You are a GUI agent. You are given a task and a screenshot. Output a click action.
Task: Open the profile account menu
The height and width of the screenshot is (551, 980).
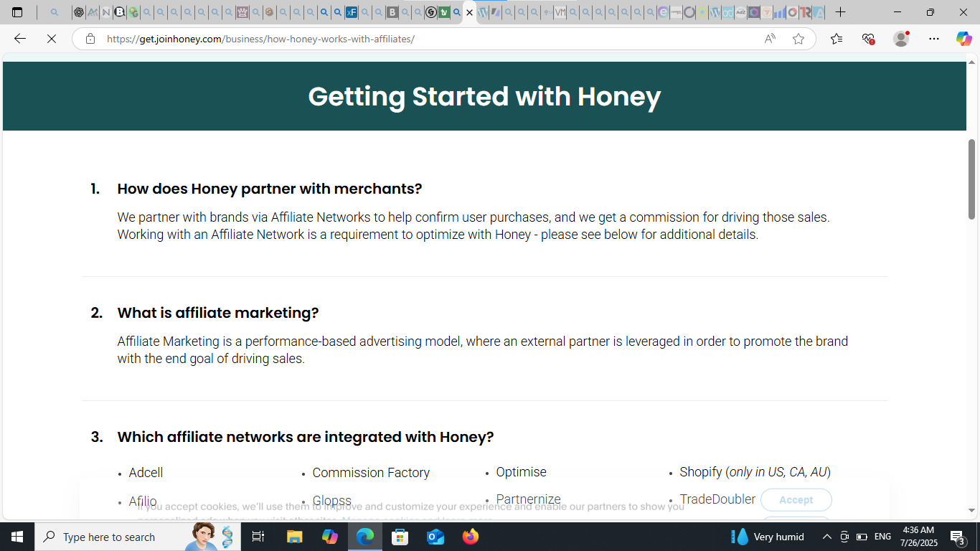901,39
